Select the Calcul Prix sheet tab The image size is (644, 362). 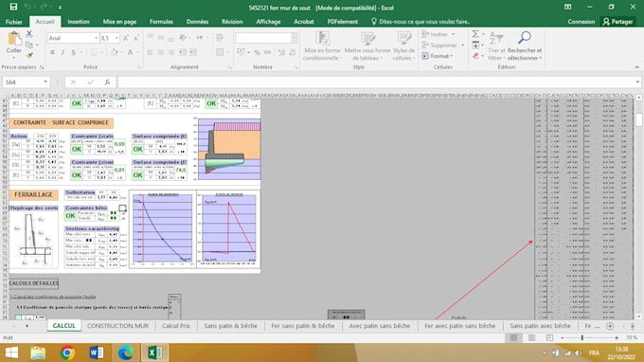(176, 326)
